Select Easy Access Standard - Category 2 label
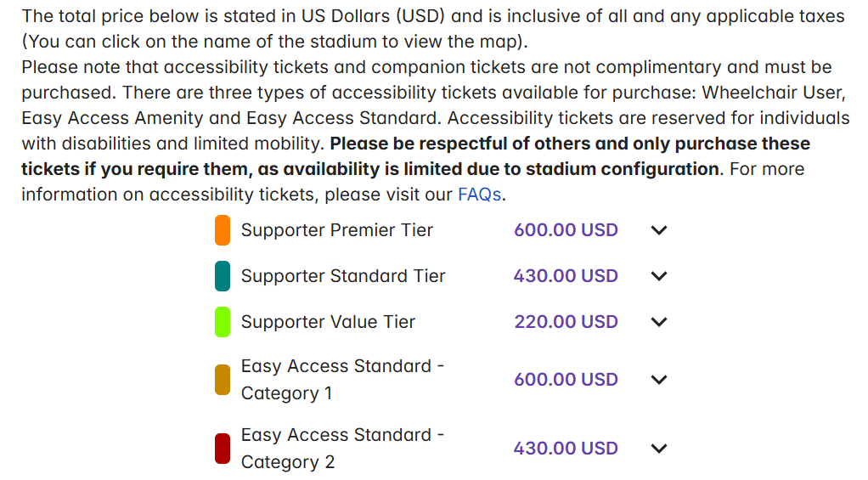Screen dimensions: 868x480 pos(342,449)
